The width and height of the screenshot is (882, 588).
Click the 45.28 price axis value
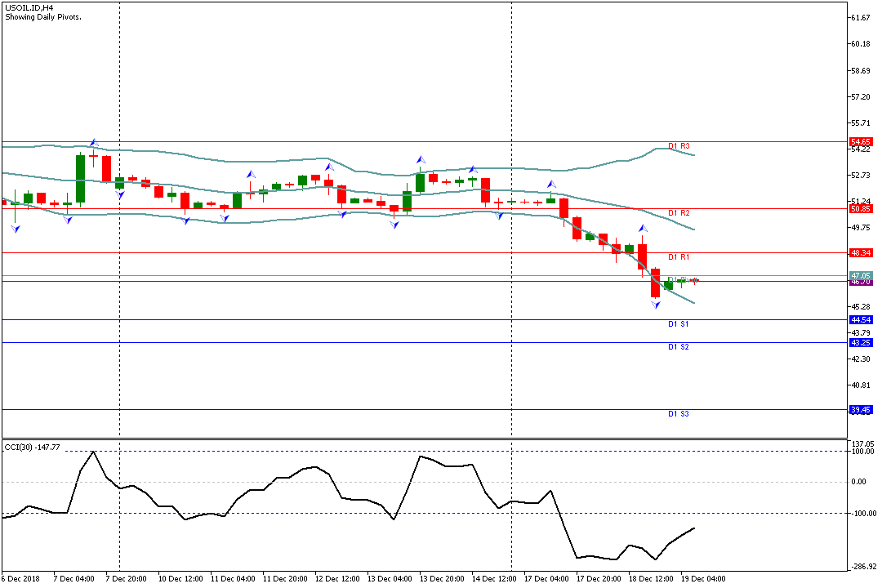[x=861, y=307]
